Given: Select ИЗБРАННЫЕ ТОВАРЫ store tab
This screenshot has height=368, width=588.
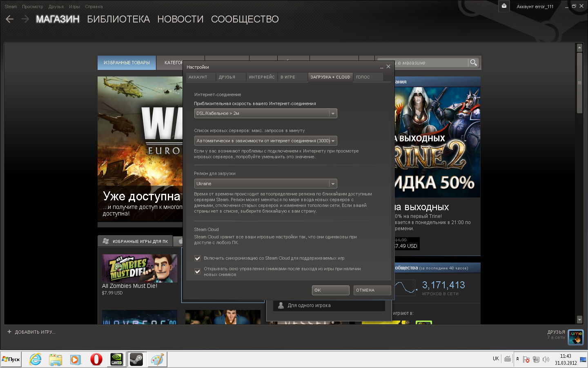Looking at the screenshot, I should pos(127,63).
